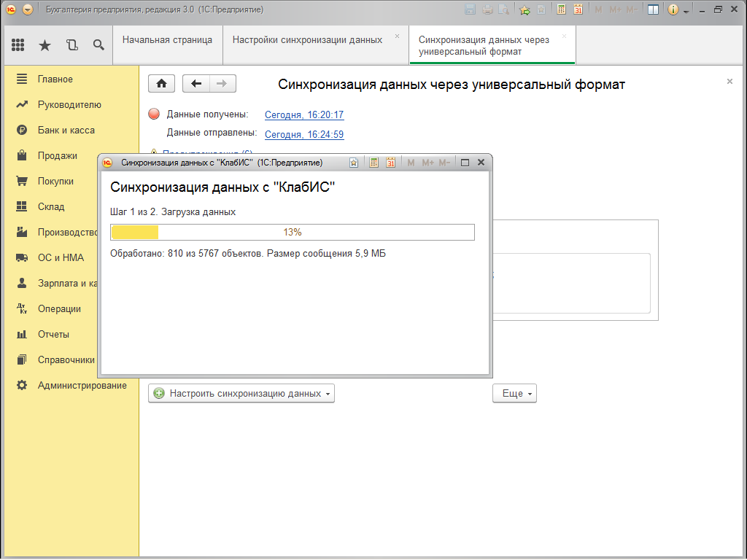Click the sync progress bar at 13%
747x560 pixels.
293,232
